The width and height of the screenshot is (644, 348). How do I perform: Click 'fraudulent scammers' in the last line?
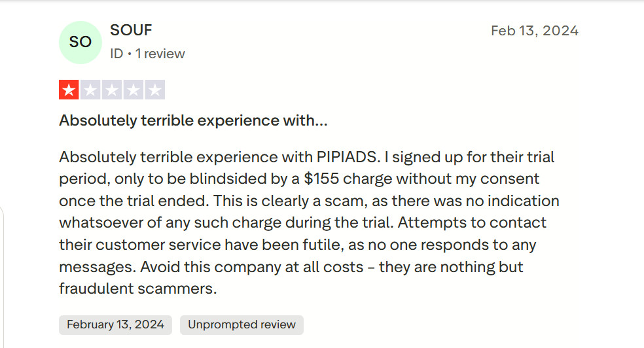click(137, 288)
